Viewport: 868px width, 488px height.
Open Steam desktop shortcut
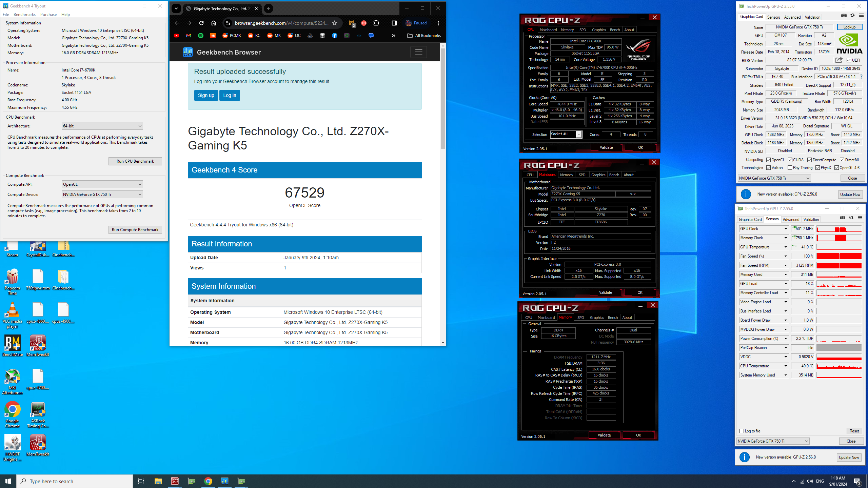13,249
